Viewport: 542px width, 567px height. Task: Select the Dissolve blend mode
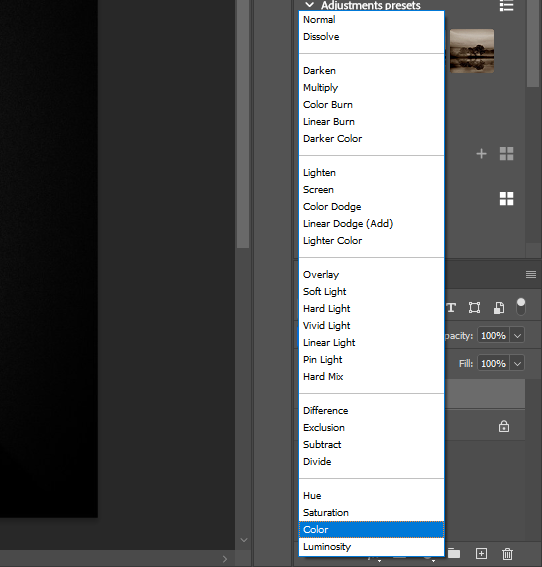[x=371, y=37]
